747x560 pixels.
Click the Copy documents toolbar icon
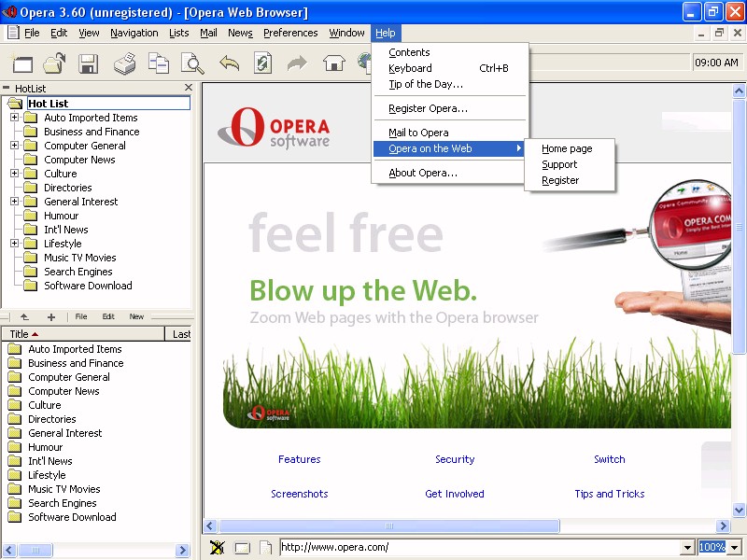click(x=158, y=63)
